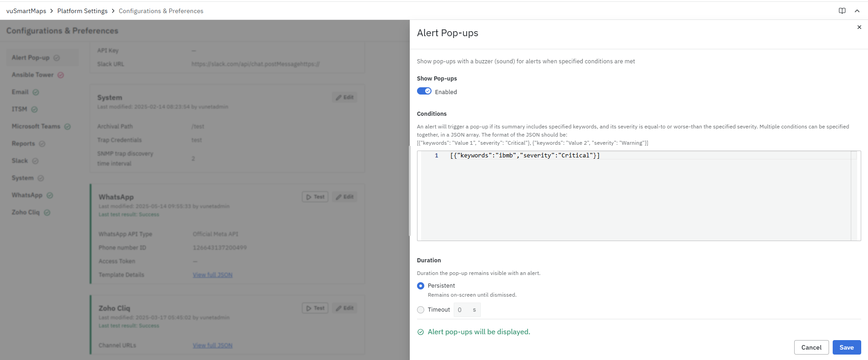Screen dimensions: 868x360
Task: Select Microsoft Teams in sidebar
Action: [36, 127]
